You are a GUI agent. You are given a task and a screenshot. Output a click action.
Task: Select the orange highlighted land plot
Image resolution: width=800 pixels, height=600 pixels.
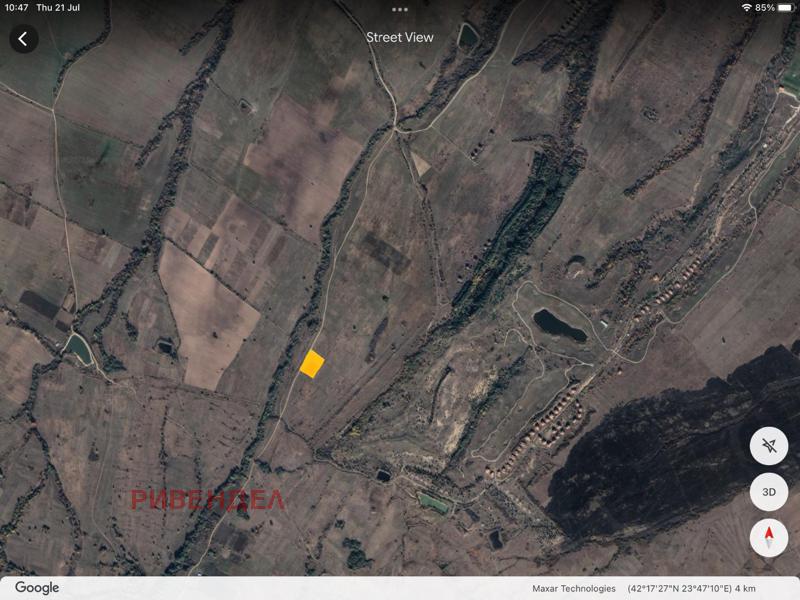[x=312, y=364]
